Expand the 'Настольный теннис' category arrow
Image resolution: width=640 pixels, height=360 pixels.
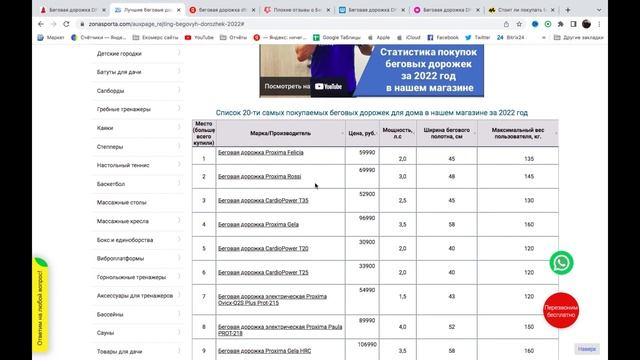[x=179, y=164]
